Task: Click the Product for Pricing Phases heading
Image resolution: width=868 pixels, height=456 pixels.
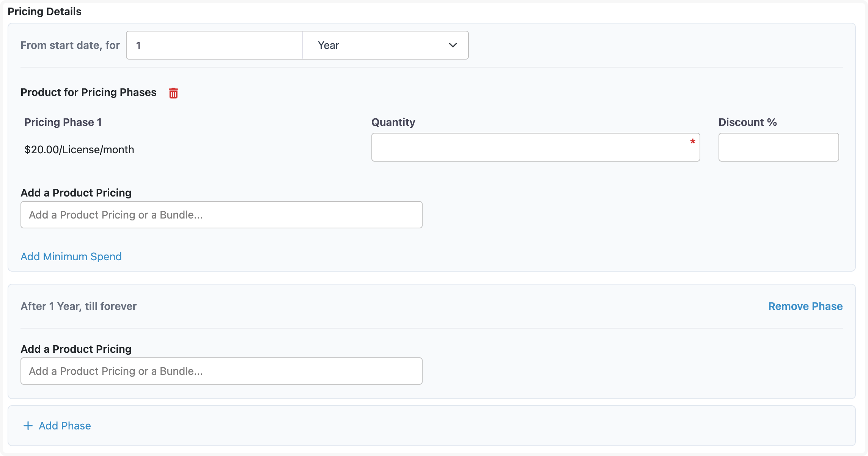Action: [88, 92]
